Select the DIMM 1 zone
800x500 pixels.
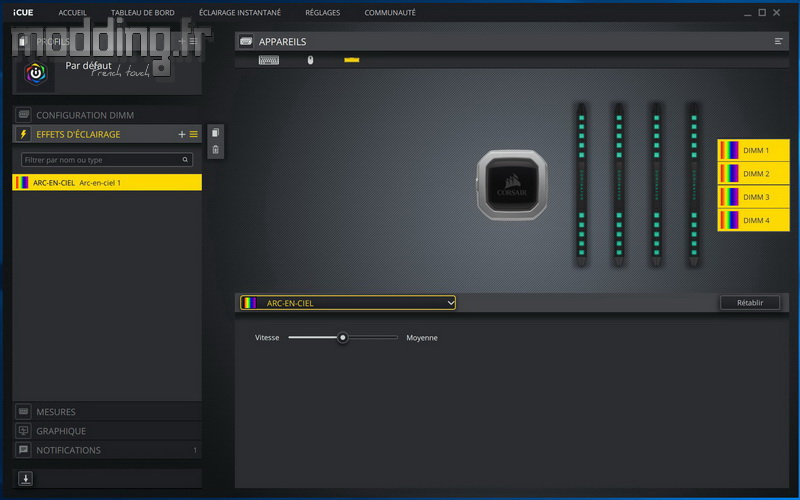click(x=754, y=151)
